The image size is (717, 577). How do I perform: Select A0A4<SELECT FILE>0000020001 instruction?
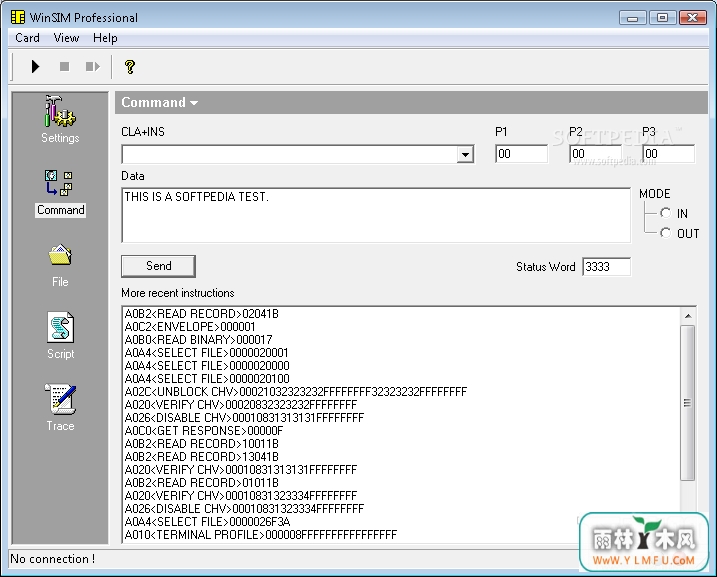pyautogui.click(x=206, y=353)
